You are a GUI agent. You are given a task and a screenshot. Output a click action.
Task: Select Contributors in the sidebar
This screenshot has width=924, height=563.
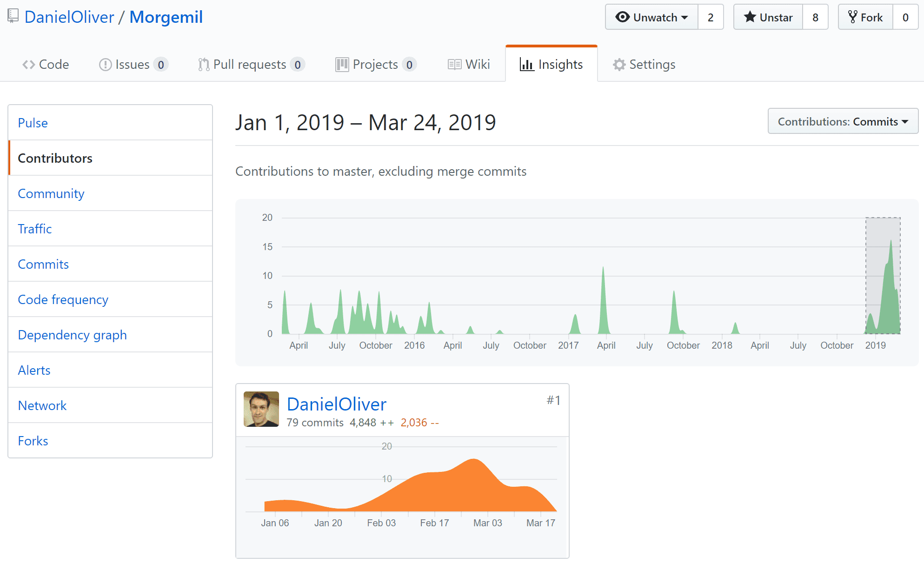point(110,158)
